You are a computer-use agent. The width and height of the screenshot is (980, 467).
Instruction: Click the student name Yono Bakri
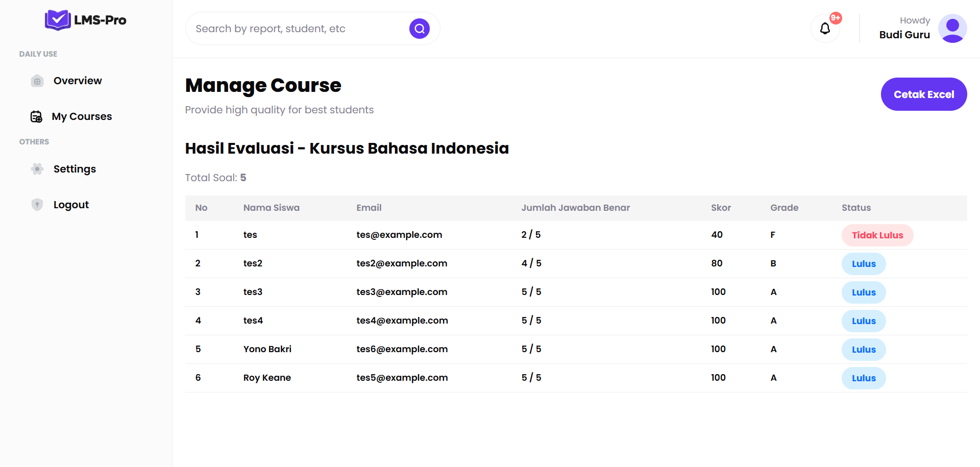[x=267, y=349]
